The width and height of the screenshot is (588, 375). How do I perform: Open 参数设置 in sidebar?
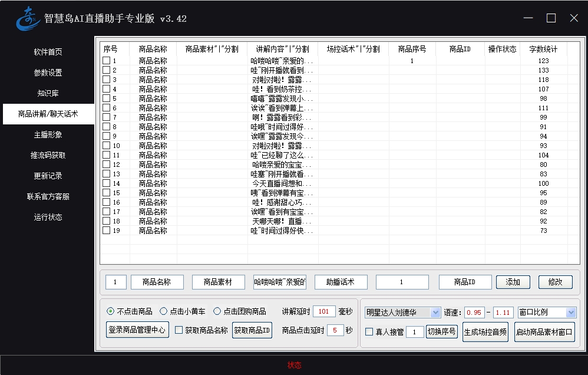pos(48,73)
